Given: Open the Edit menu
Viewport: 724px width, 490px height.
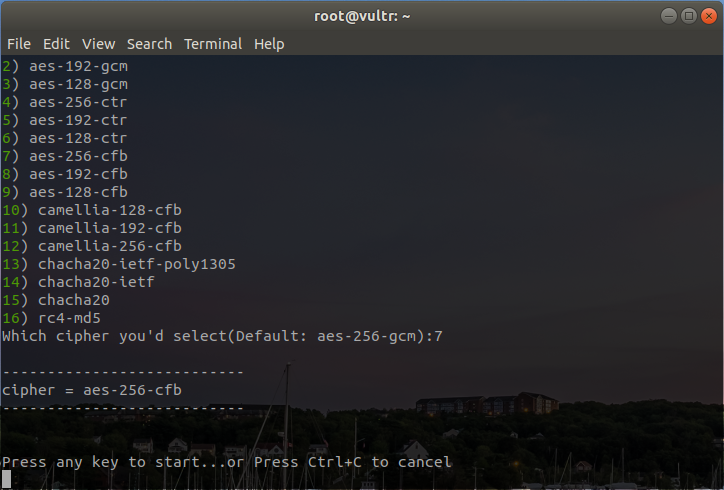Looking at the screenshot, I should point(56,44).
